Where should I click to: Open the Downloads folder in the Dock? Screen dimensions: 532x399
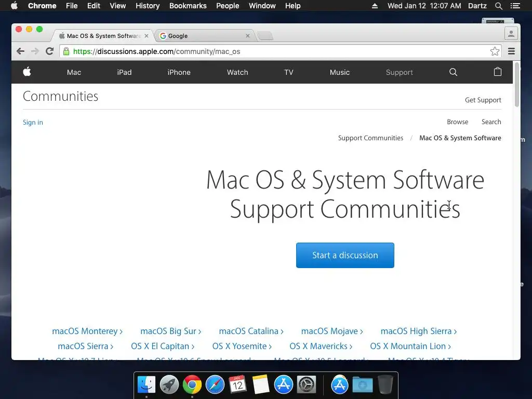[x=362, y=385]
